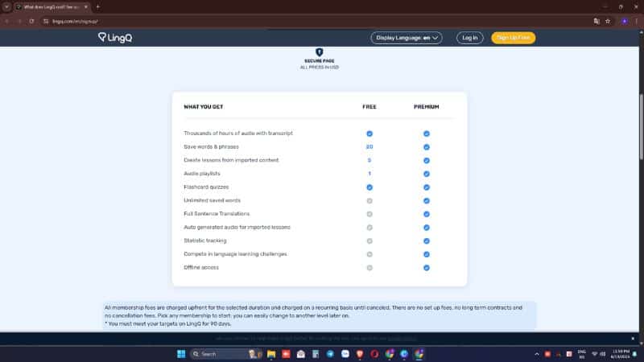This screenshot has width=644, height=362.
Task: Bookmark this page with the star icon
Action: 609,21
